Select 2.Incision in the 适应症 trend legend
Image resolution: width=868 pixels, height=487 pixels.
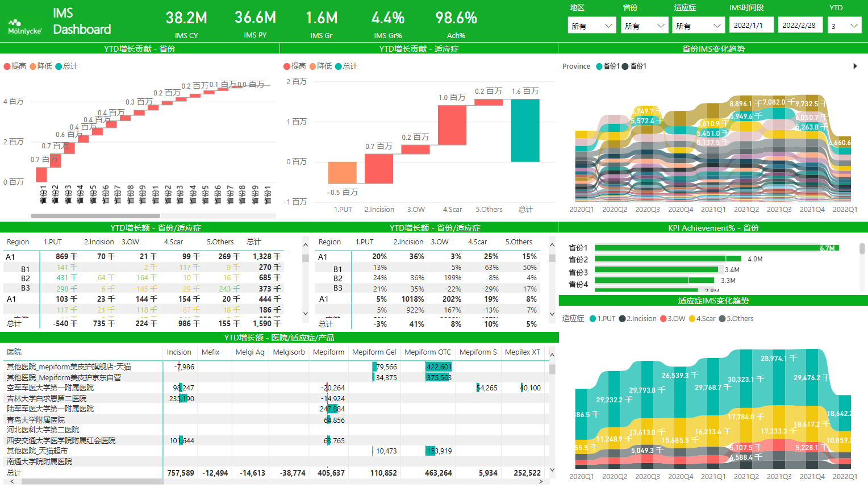pos(638,319)
